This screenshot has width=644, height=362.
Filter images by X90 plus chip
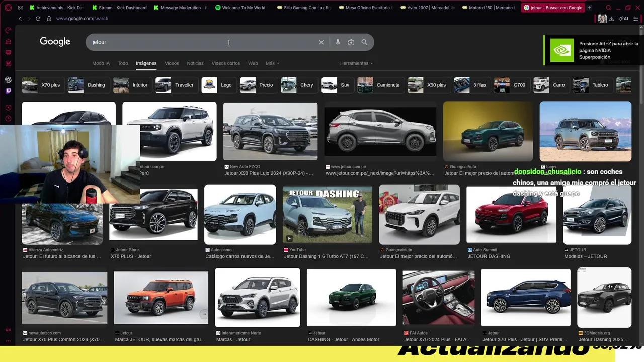click(429, 85)
